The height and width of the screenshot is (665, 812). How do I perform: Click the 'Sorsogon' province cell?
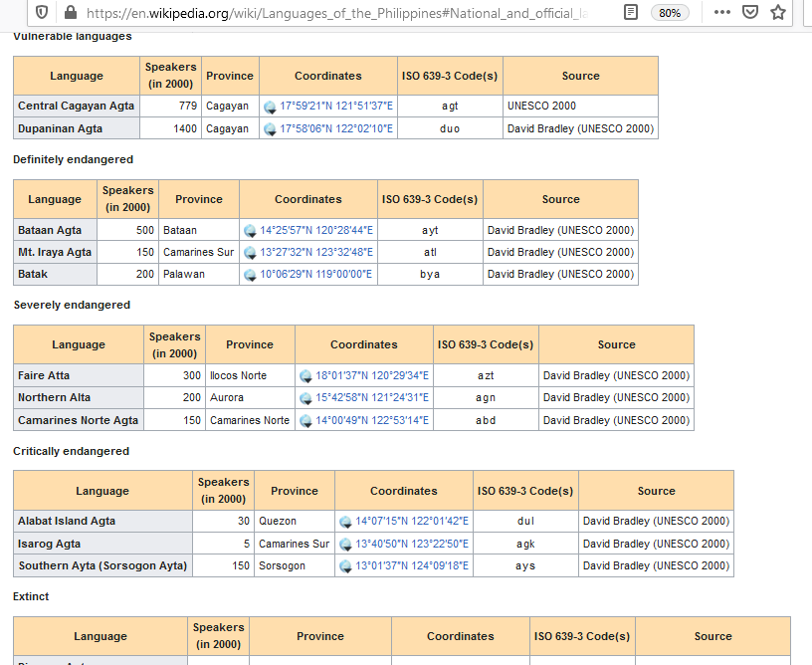pyautogui.click(x=295, y=565)
